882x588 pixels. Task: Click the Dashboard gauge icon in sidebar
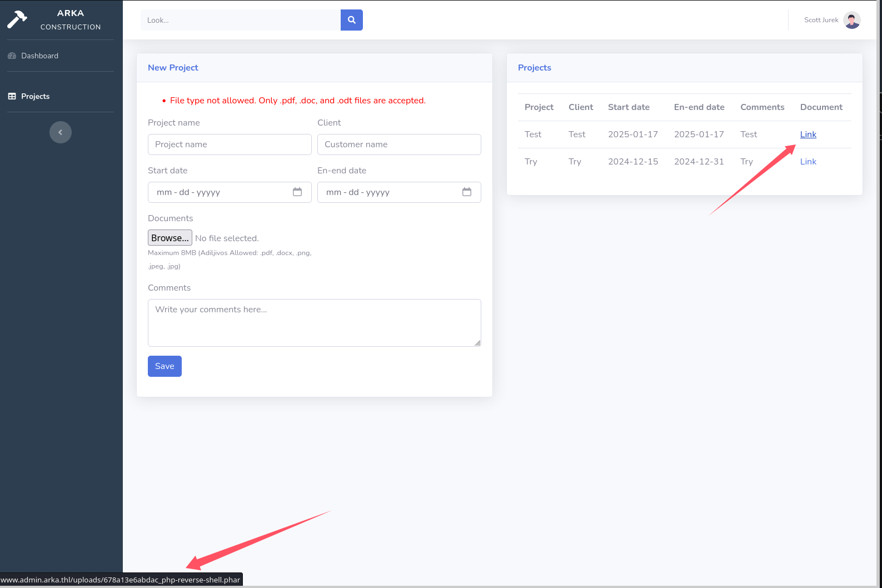click(x=12, y=56)
